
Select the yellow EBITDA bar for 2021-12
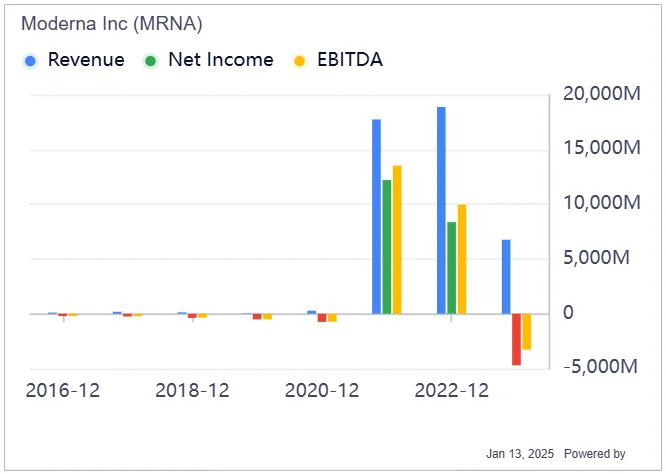[397, 240]
